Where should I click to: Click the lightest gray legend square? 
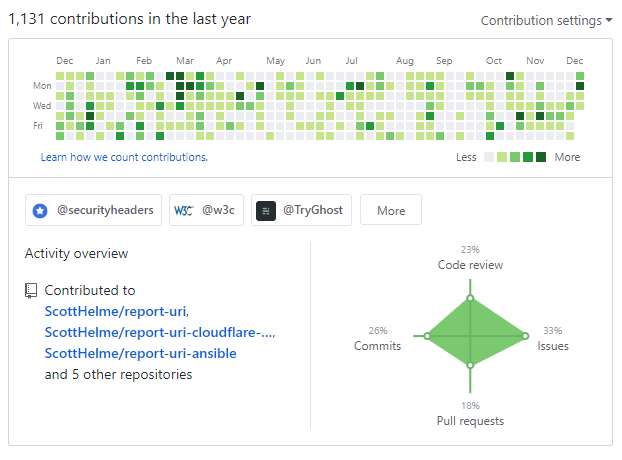(489, 157)
